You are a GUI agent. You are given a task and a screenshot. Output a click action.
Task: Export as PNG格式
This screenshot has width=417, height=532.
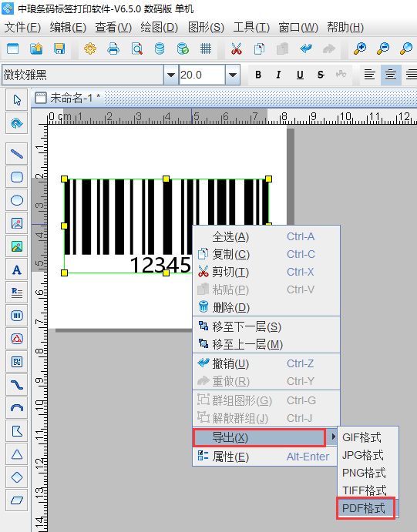point(368,473)
